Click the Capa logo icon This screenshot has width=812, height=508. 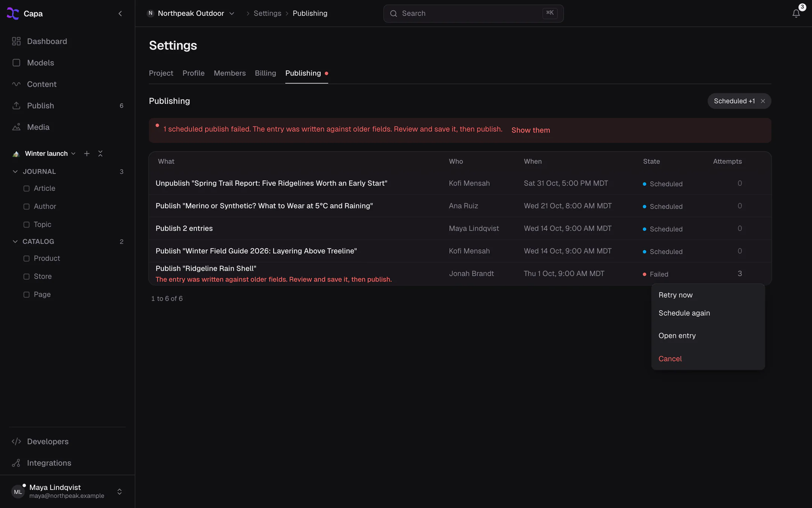(13, 14)
